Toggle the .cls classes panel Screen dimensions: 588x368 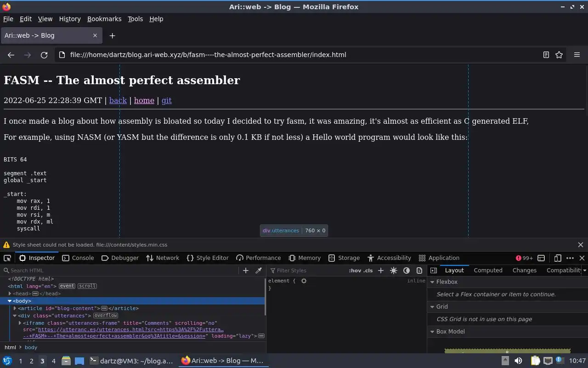coord(368,270)
